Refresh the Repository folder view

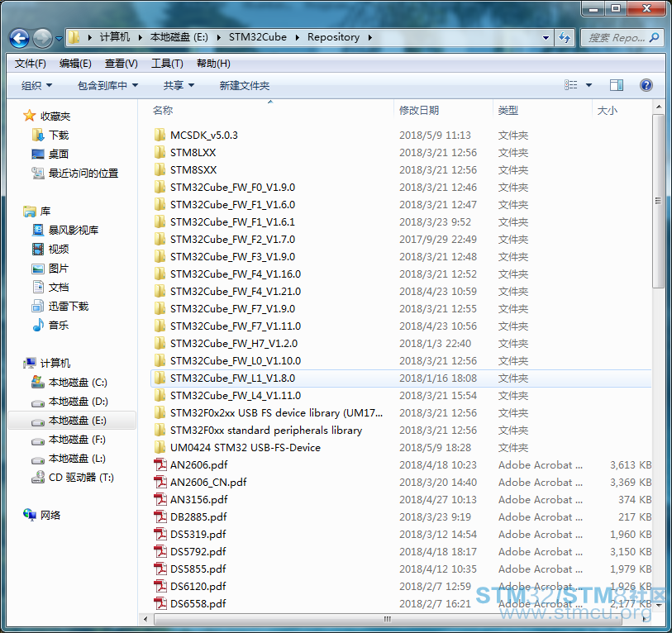coord(565,38)
